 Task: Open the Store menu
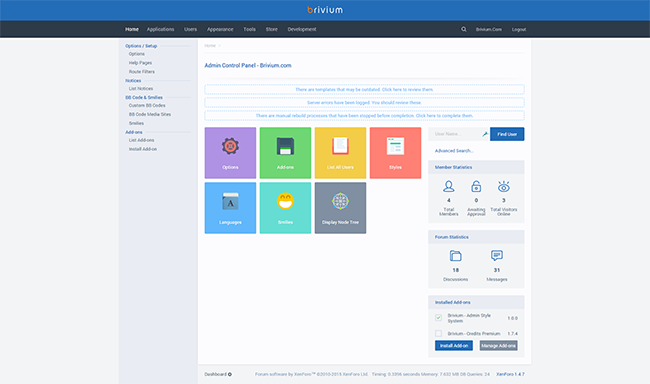coord(272,29)
